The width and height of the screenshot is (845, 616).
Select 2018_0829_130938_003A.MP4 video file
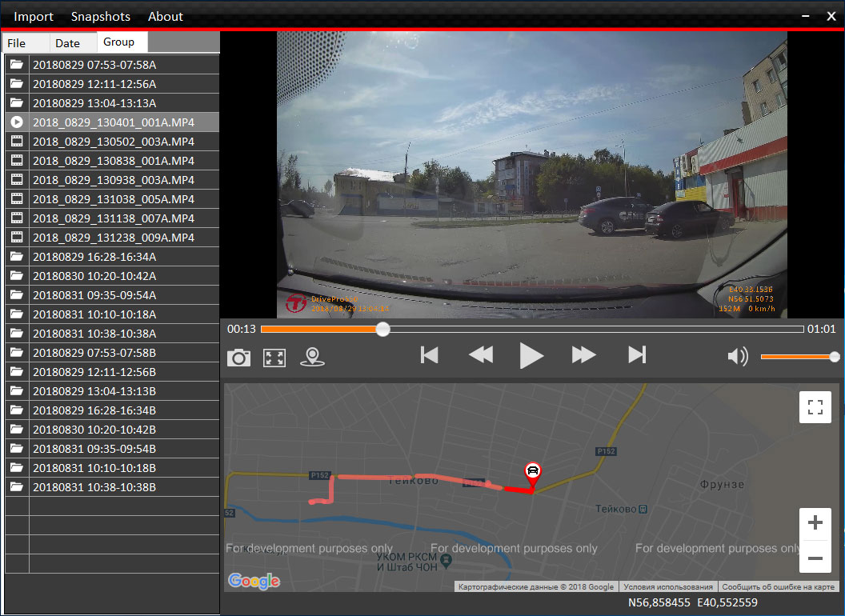point(112,180)
